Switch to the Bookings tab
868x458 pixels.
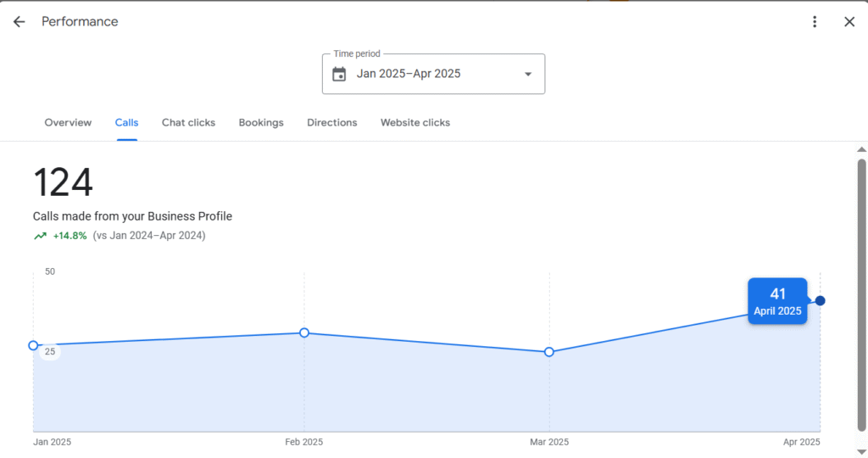point(261,122)
